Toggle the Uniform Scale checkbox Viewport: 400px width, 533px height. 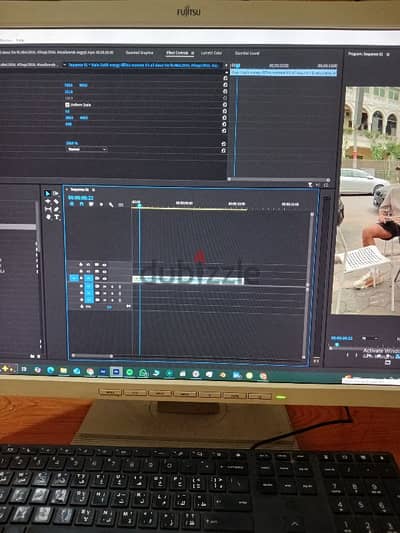coord(67,105)
